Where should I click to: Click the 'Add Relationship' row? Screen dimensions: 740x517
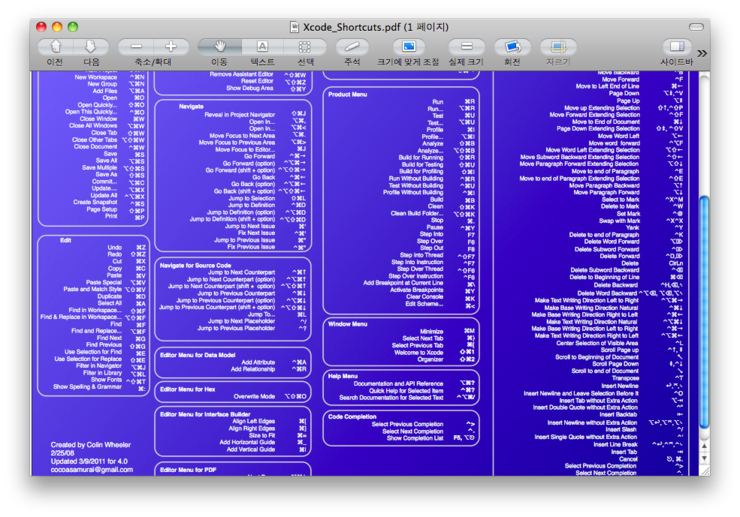click(x=269, y=369)
